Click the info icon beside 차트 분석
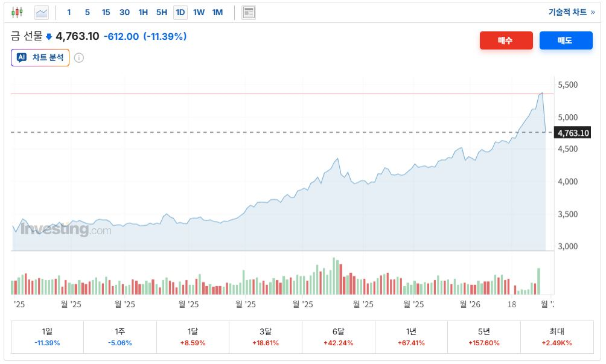The height and width of the screenshot is (364, 606). tap(79, 58)
